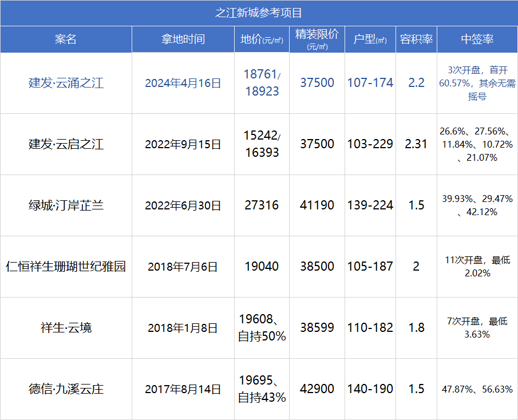The width and height of the screenshot is (518, 420).
Task: Click land price 18761/18923
Action: click(x=262, y=83)
